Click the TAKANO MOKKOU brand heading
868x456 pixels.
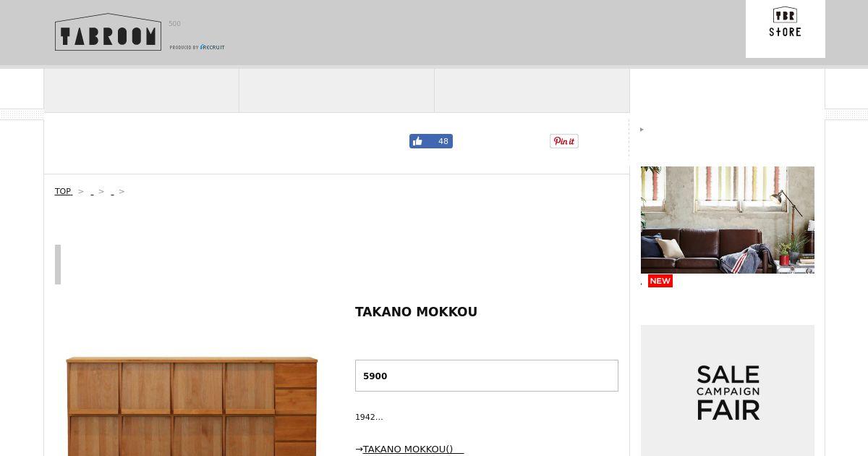pos(416,312)
